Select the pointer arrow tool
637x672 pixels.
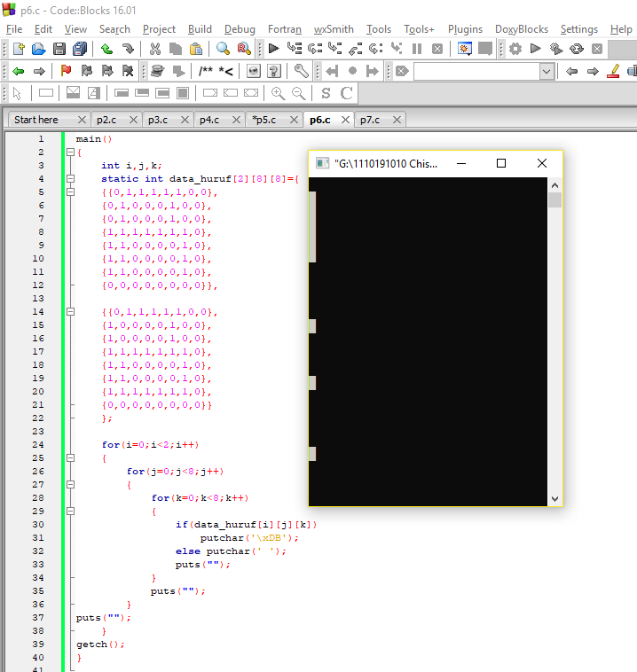[17, 93]
